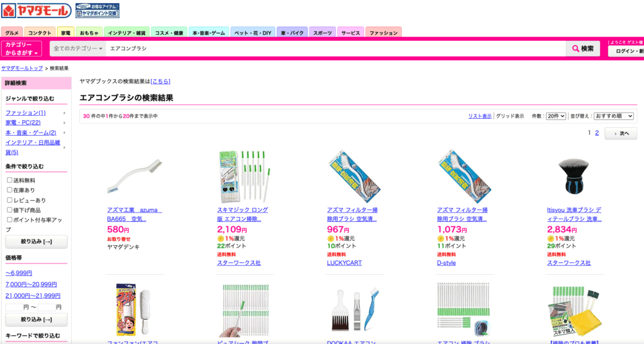Open the アズマ工業 BA665 brush thumbnail
The height and width of the screenshot is (344, 644).
tap(135, 177)
